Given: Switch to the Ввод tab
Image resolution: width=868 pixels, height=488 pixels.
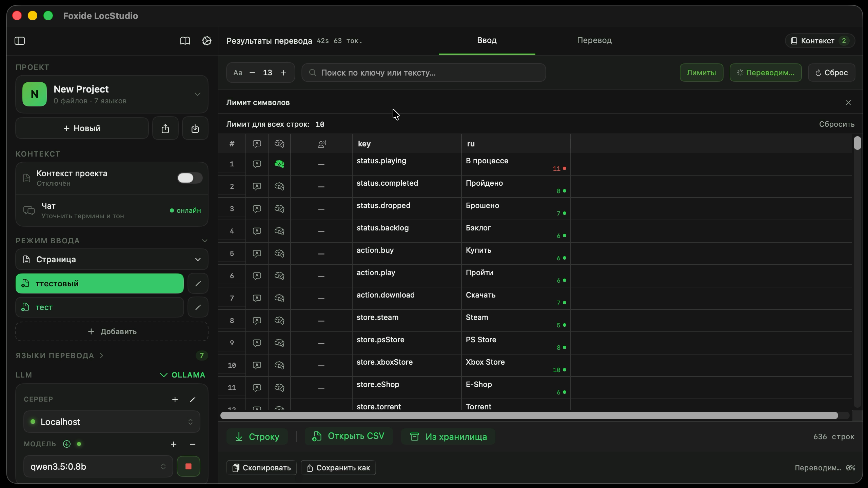Looking at the screenshot, I should pos(487,40).
